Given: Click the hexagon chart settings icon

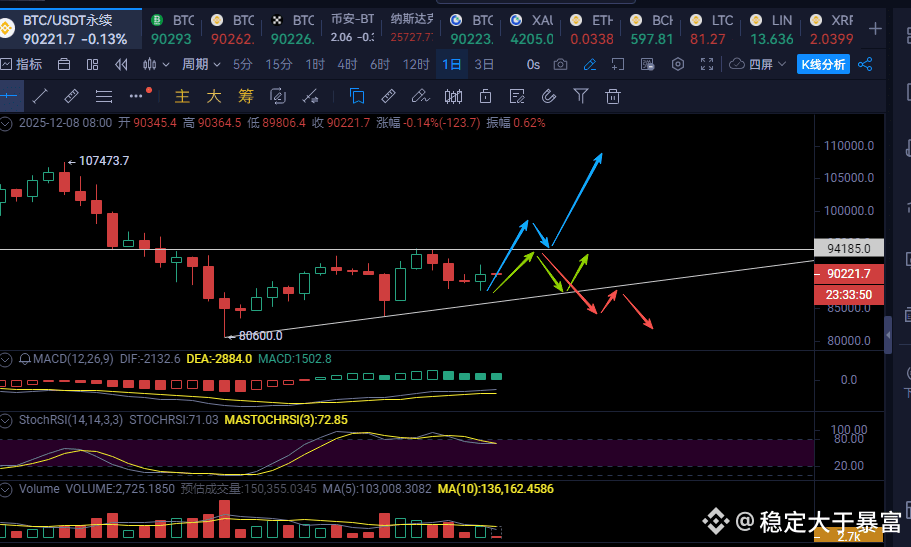Looking at the screenshot, I should (678, 65).
